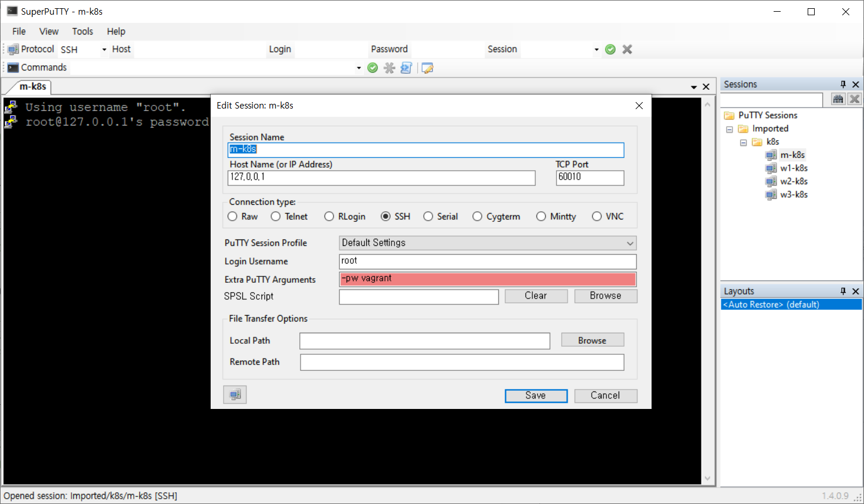
Task: Open the Help menu
Action: tap(116, 31)
